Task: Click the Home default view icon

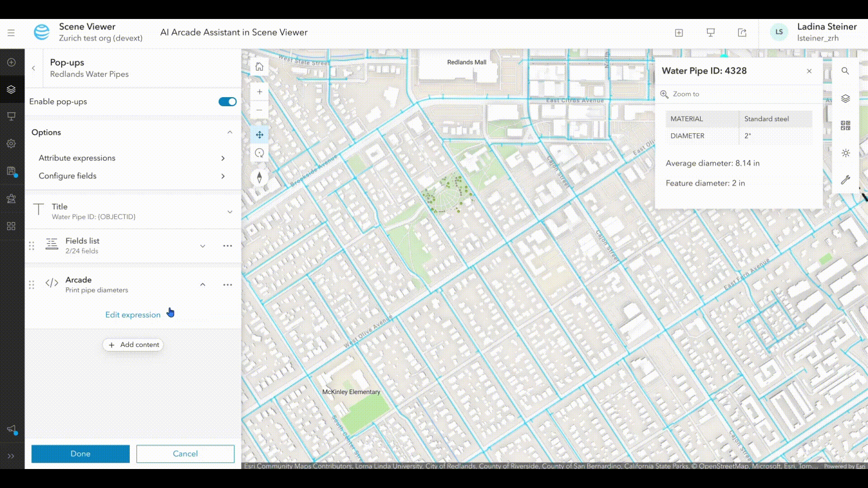Action: pos(259,67)
